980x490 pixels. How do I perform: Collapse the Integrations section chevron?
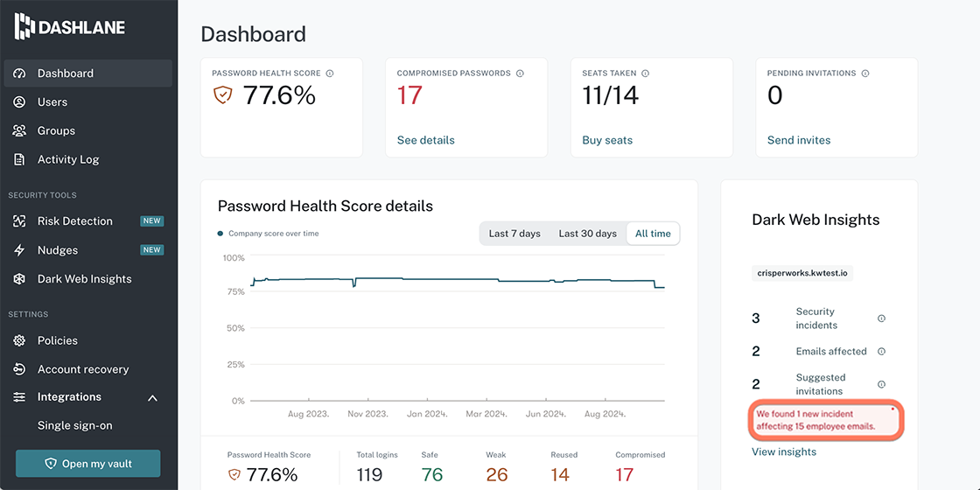(152, 398)
